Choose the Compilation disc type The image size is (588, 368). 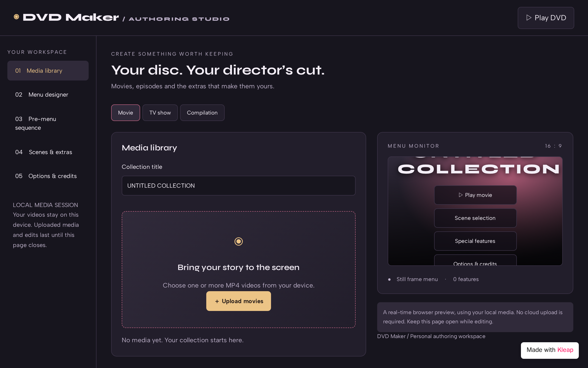tap(202, 113)
